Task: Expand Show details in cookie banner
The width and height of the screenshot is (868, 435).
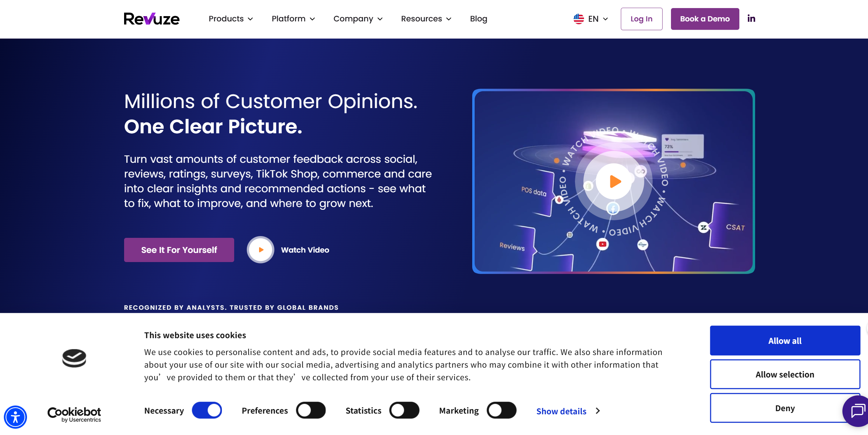Action: (x=568, y=411)
